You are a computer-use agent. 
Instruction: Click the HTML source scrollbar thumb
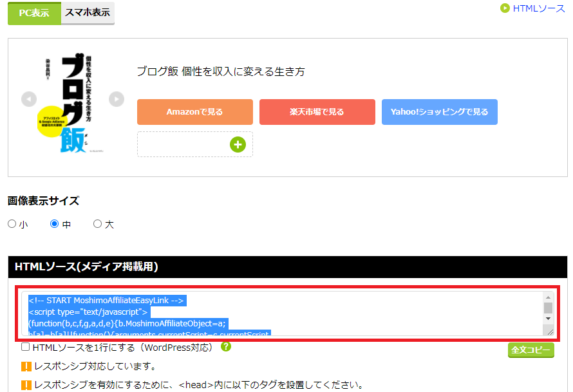pos(548,308)
